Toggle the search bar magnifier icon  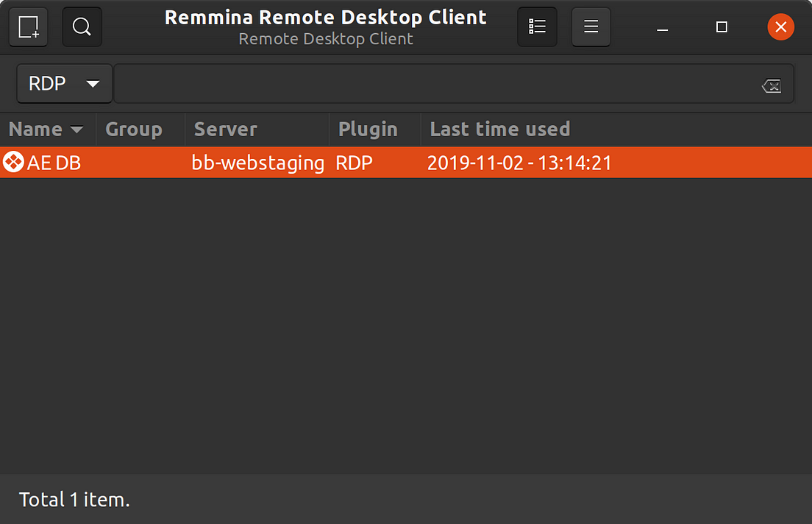82,27
